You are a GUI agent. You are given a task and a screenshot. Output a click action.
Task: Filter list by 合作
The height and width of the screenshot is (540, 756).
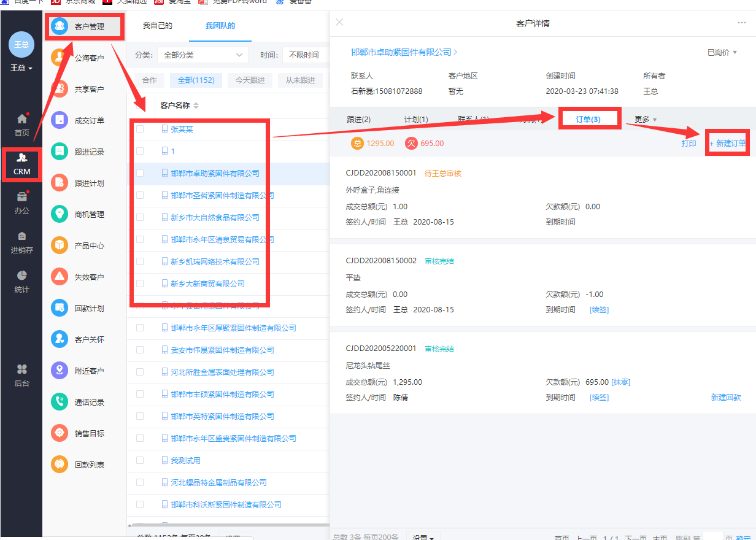[x=150, y=80]
